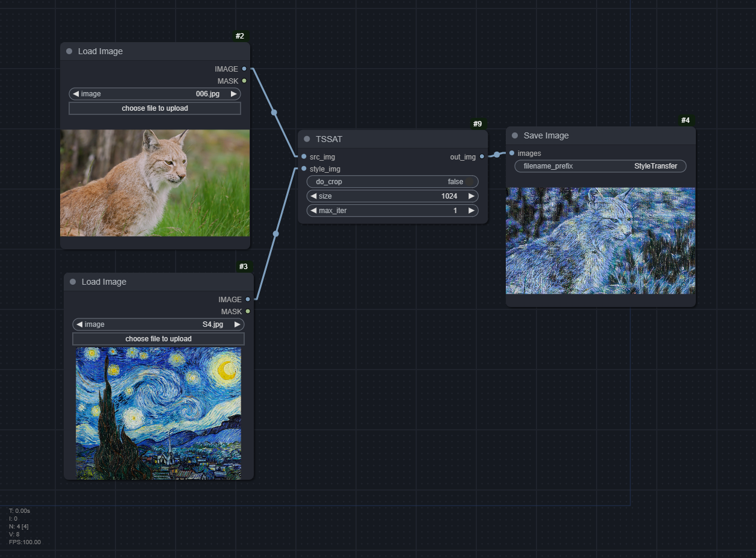Click the N: 4 [4] status text
The image size is (756, 558).
click(19, 527)
